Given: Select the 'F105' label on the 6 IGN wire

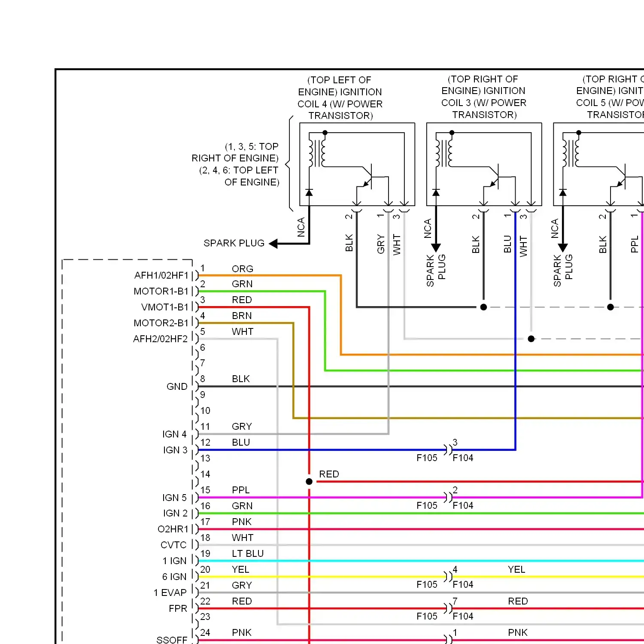Looking at the screenshot, I should [x=427, y=584].
